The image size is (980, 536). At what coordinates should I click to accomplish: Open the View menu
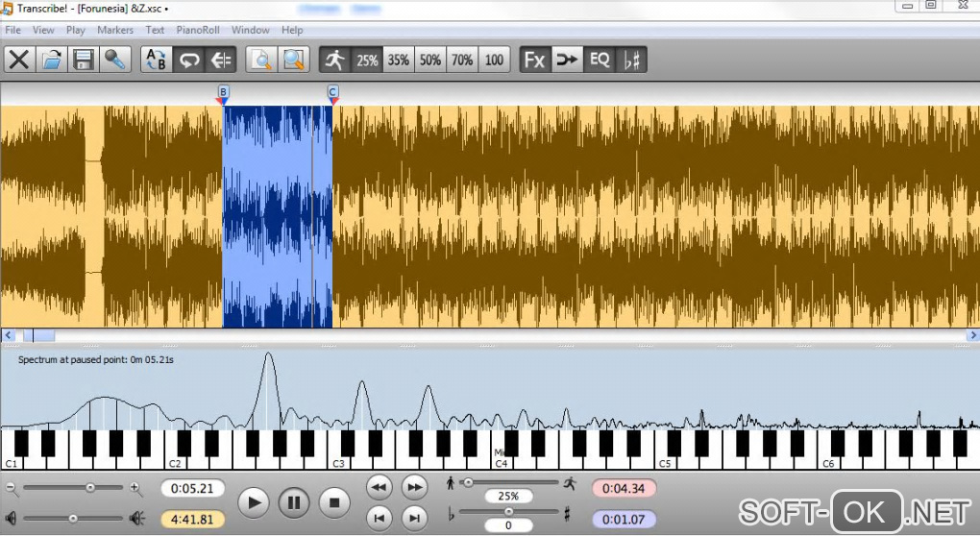tap(43, 30)
